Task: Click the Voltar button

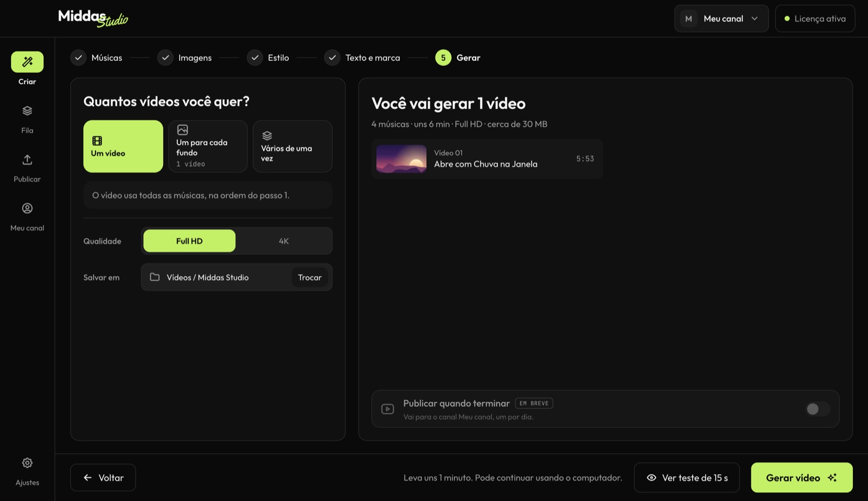Action: [x=103, y=478]
